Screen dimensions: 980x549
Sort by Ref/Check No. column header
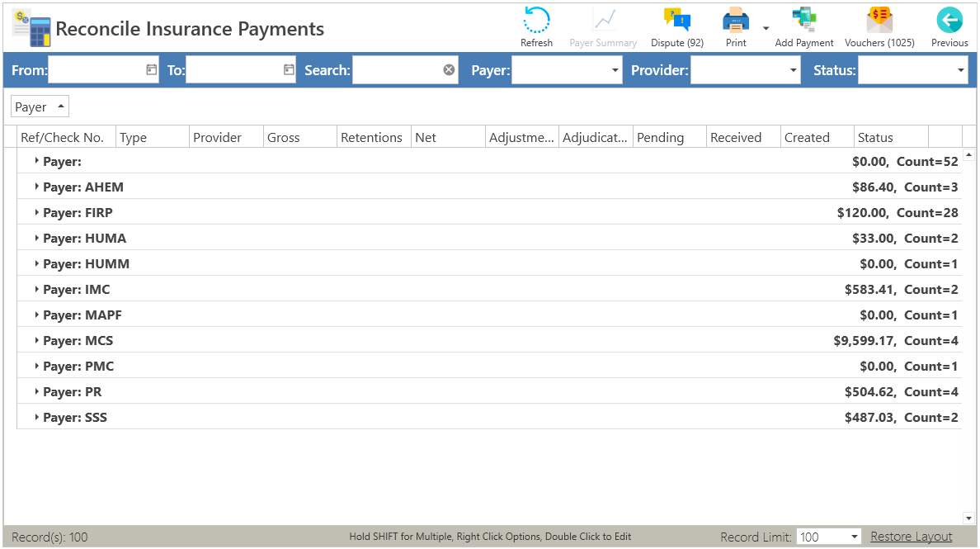66,138
